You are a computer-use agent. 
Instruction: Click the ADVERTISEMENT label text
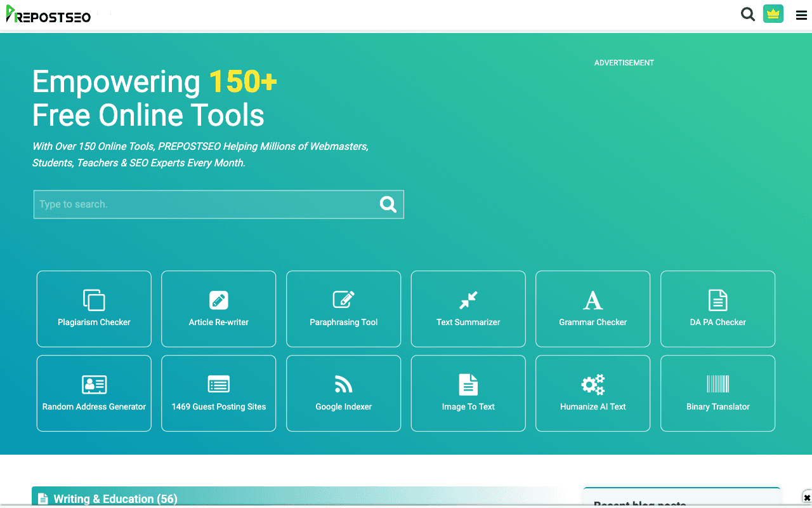click(x=624, y=63)
